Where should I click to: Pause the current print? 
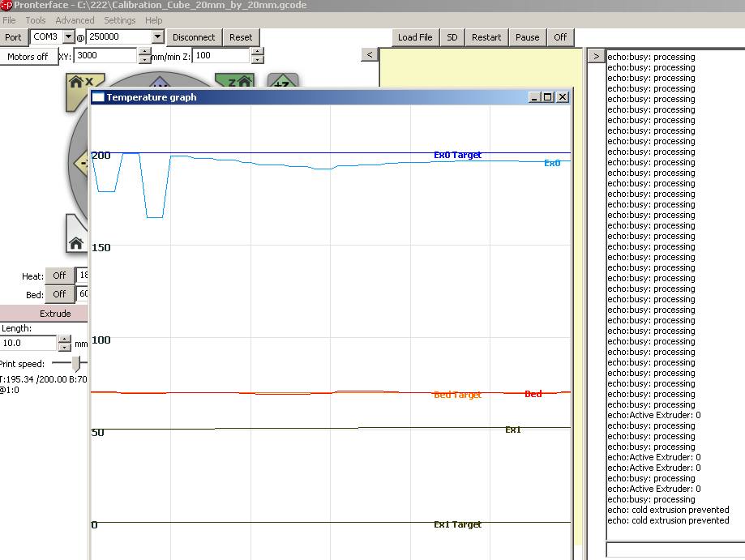pyautogui.click(x=527, y=37)
